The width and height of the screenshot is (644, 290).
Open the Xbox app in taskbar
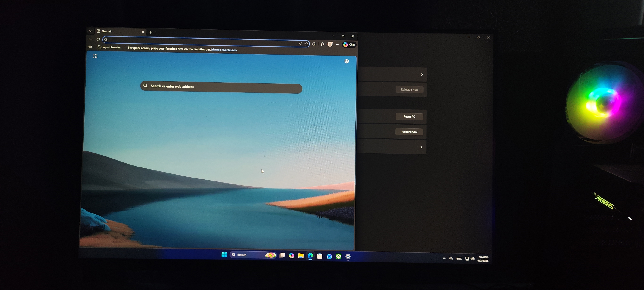tap(339, 256)
